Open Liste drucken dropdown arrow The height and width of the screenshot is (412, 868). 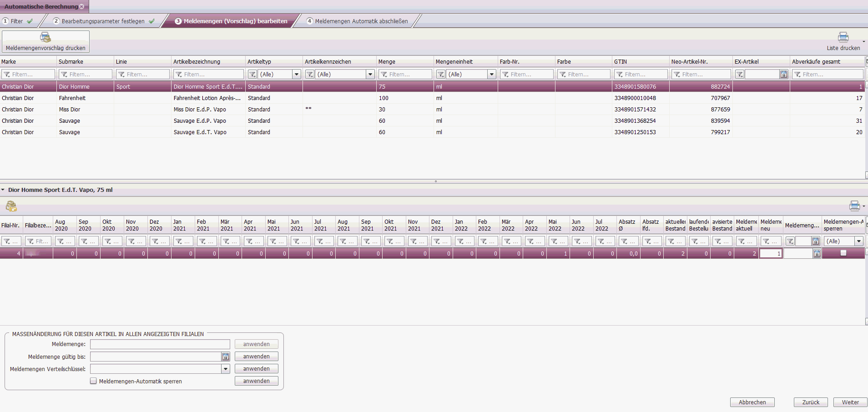[x=864, y=42]
